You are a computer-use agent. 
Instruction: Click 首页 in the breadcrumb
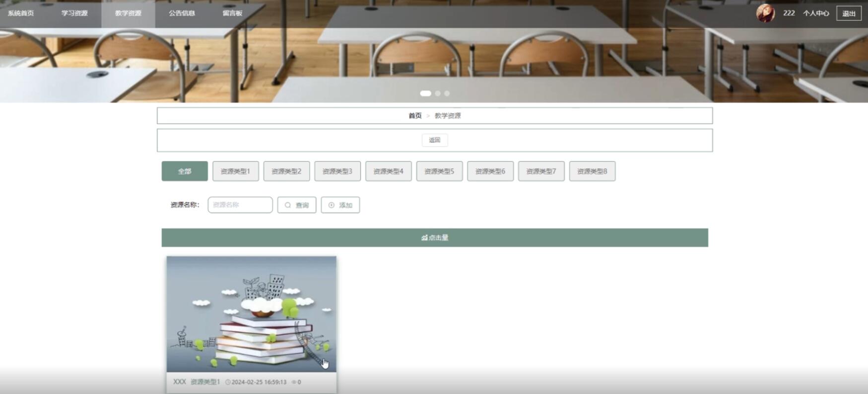pos(415,116)
